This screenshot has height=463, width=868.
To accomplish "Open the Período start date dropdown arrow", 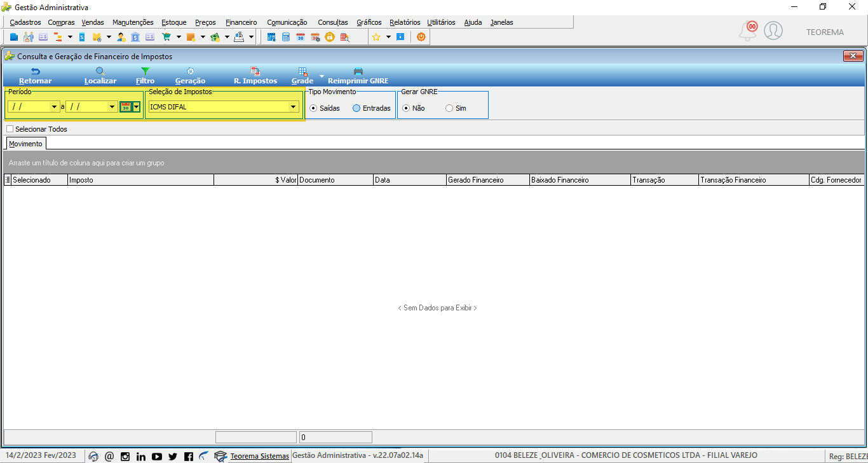I will 54,107.
